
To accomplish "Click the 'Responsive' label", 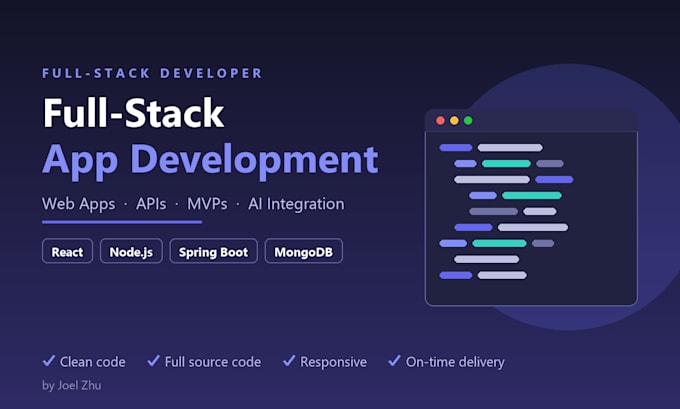I will pyautogui.click(x=333, y=362).
